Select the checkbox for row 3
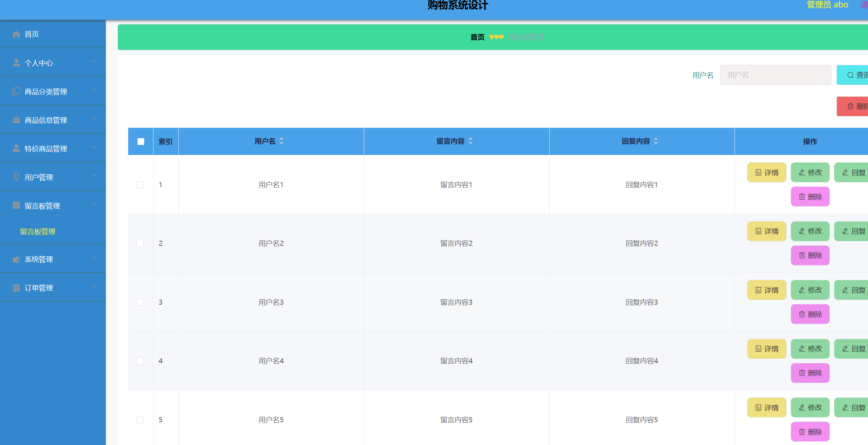 pyautogui.click(x=140, y=302)
